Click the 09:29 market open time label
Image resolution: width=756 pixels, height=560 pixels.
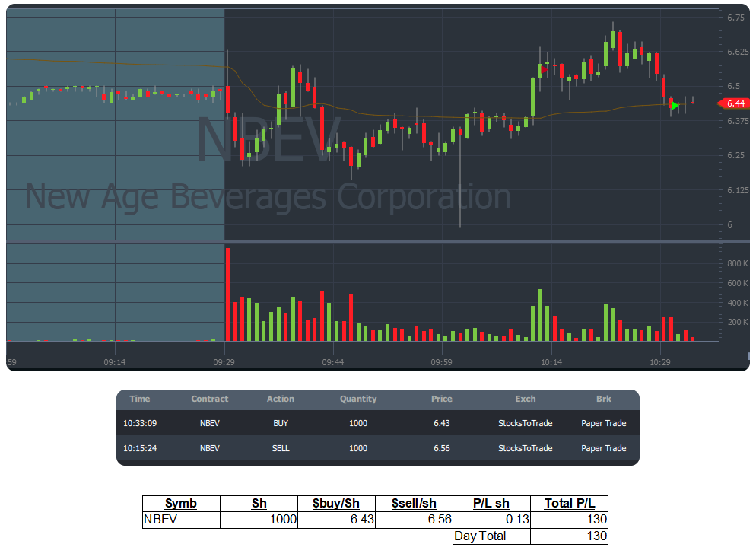coord(224,362)
